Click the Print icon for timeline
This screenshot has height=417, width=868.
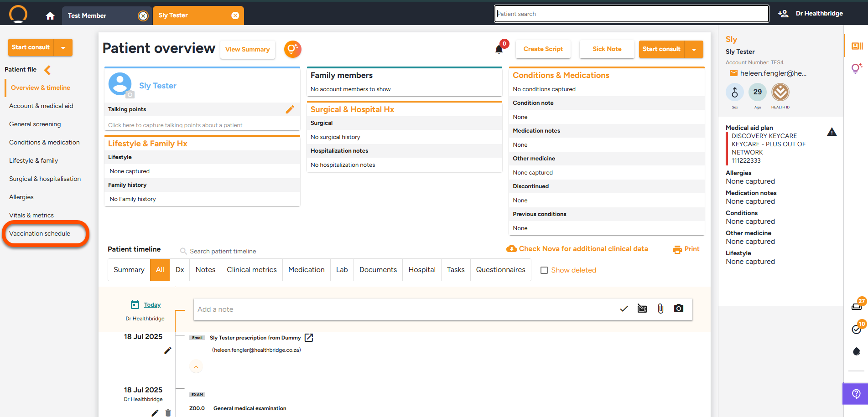click(677, 249)
